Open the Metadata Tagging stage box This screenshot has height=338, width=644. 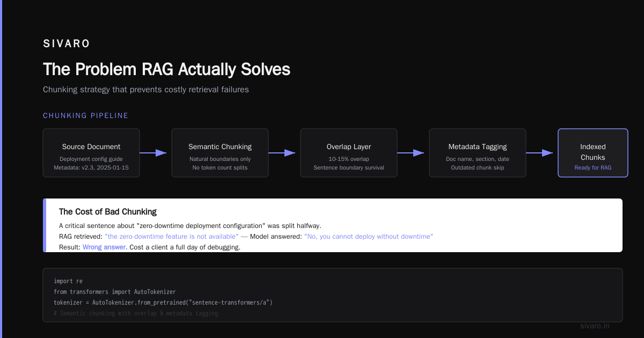[x=478, y=153]
